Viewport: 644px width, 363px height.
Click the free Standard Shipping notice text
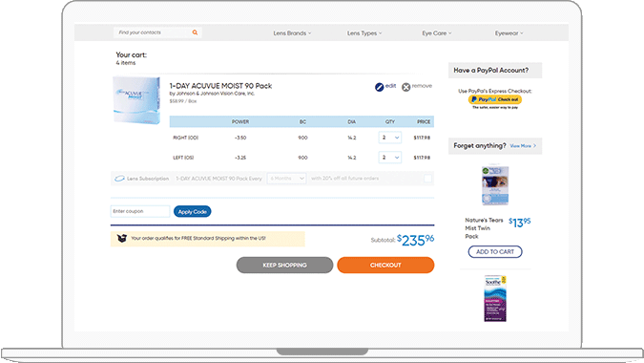(x=197, y=239)
